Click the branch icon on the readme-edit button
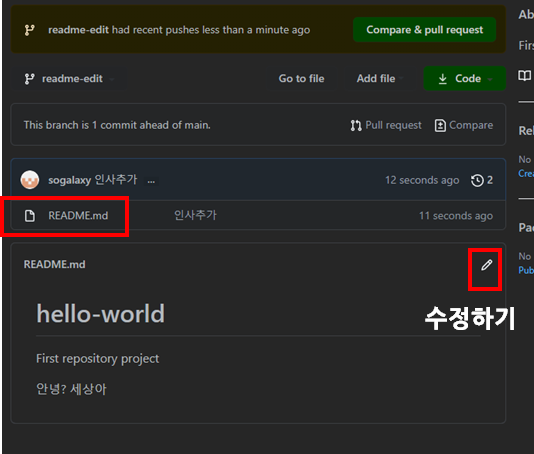Screen dimensions: 534x454 pos(30,79)
